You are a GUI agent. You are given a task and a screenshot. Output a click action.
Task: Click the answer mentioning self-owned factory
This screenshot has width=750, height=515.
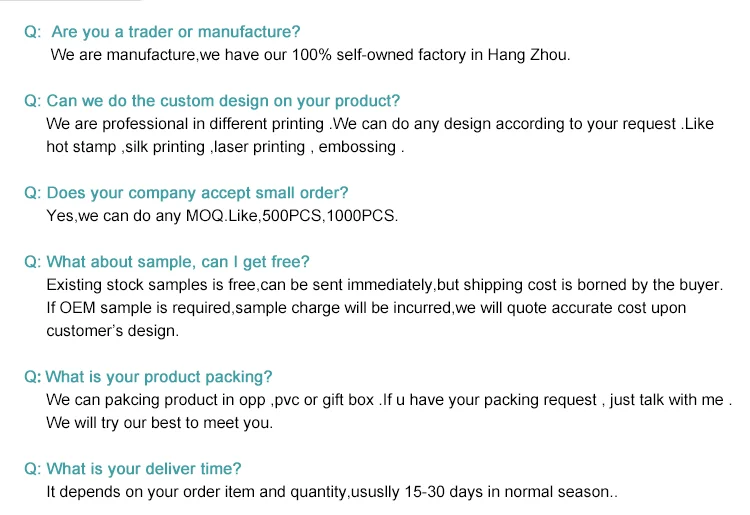[x=310, y=55]
